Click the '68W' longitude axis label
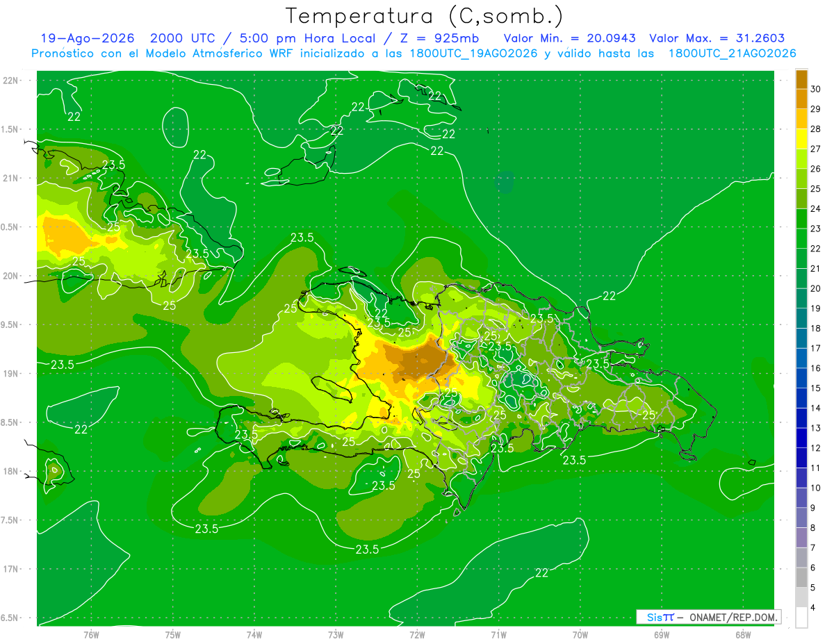Screen dimensions: 834x644 742,634
